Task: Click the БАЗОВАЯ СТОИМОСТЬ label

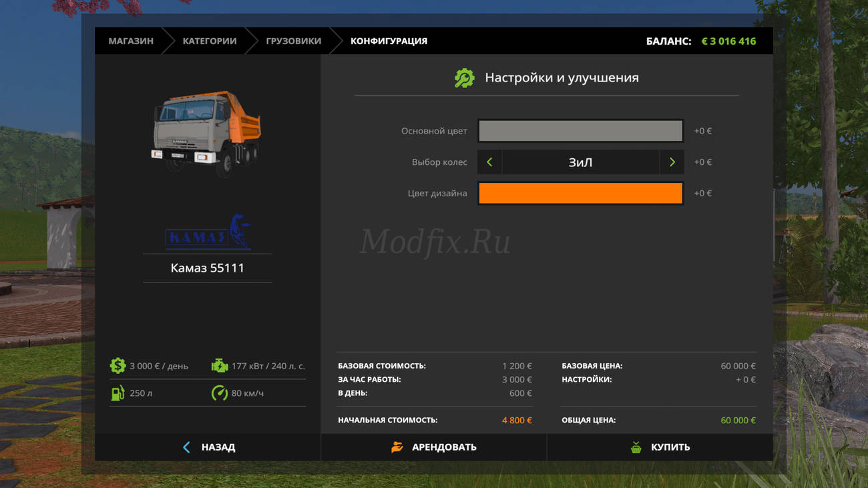Action: 382,366
